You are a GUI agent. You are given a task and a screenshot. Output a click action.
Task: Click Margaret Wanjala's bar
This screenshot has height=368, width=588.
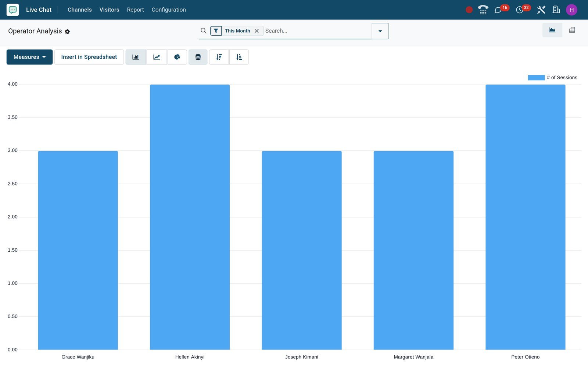413,250
